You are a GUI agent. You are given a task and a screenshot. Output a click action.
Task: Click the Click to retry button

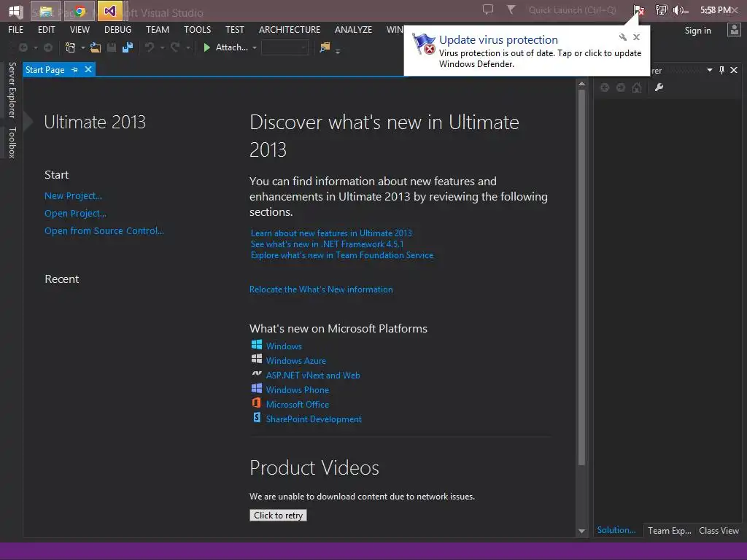point(278,516)
